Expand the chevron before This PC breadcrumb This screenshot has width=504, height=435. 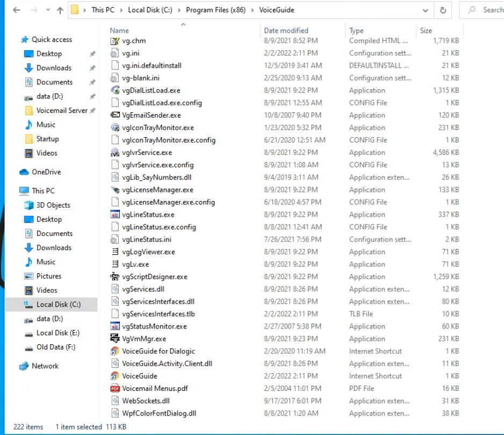[x=84, y=10]
